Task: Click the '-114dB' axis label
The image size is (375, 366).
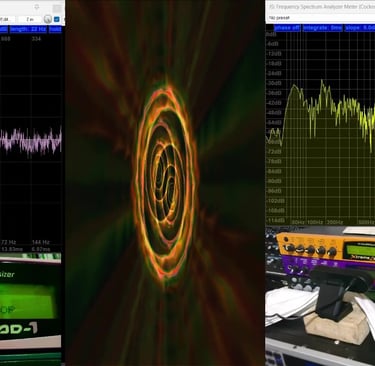Action: point(276,220)
